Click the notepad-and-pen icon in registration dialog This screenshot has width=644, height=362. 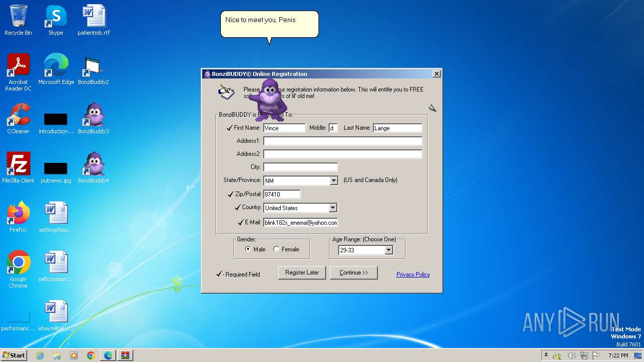(x=226, y=92)
